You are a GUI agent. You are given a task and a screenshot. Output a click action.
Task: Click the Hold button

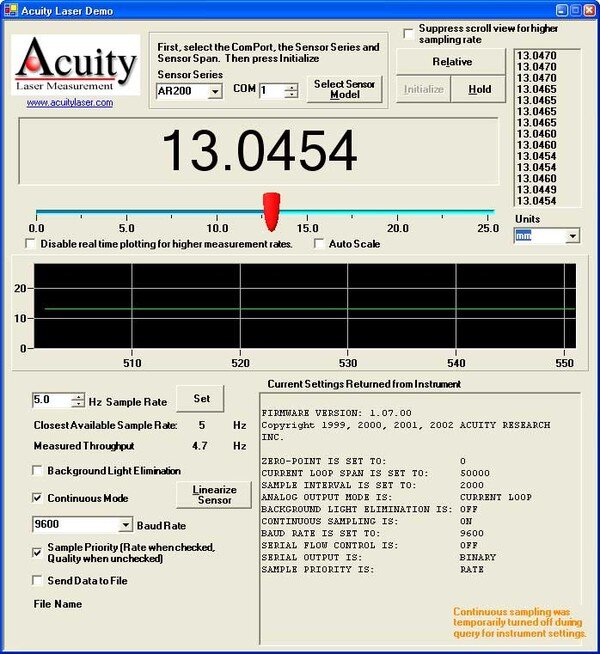[x=479, y=89]
